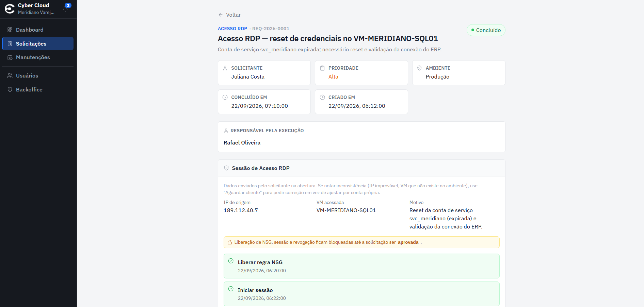The height and width of the screenshot is (307, 644).
Task: Click the Backoffice shield icon
Action: click(x=10, y=89)
